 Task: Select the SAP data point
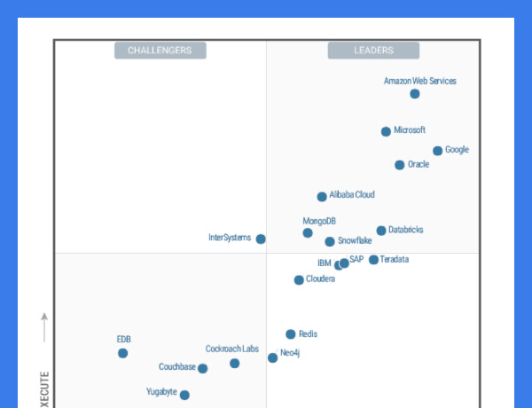tap(345, 263)
